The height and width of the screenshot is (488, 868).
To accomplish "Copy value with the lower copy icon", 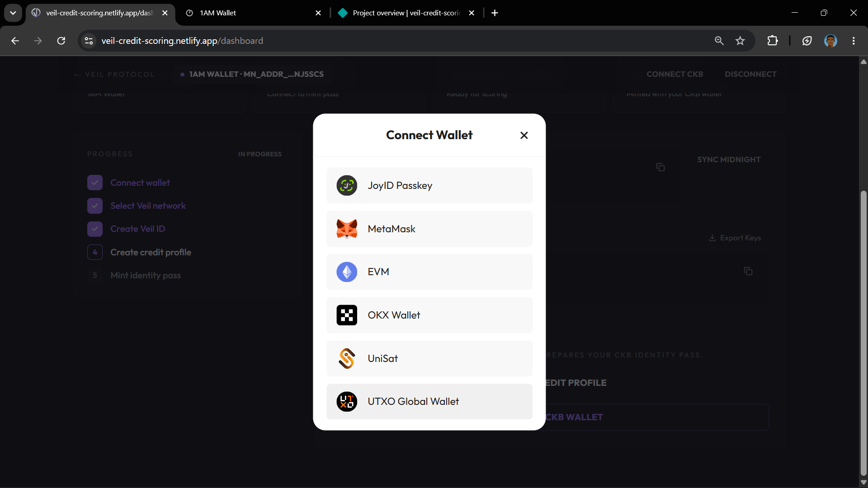I will [x=748, y=271].
